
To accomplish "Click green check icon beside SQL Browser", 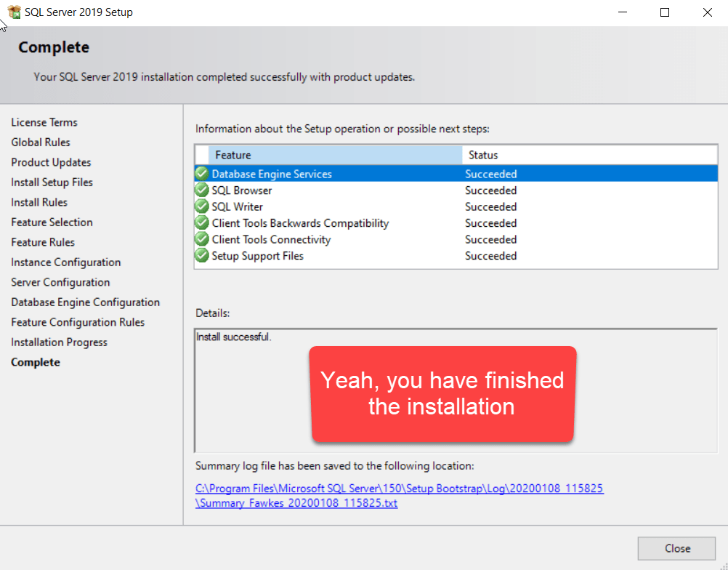I will [x=202, y=190].
